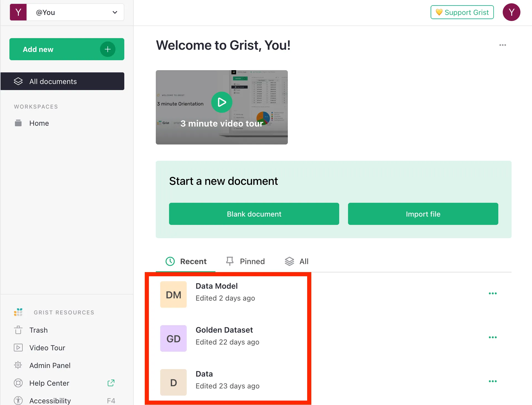Click the plus icon on Add new
The width and height of the screenshot is (532, 405).
click(108, 49)
